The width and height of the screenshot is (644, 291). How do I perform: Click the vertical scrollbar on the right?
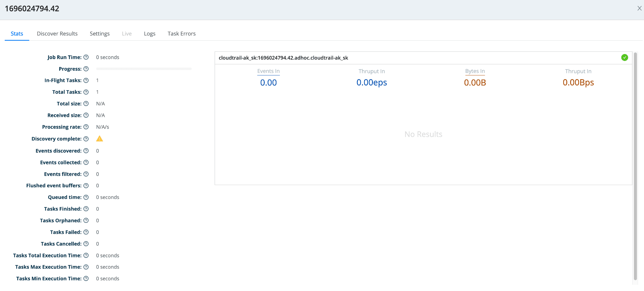635,166
